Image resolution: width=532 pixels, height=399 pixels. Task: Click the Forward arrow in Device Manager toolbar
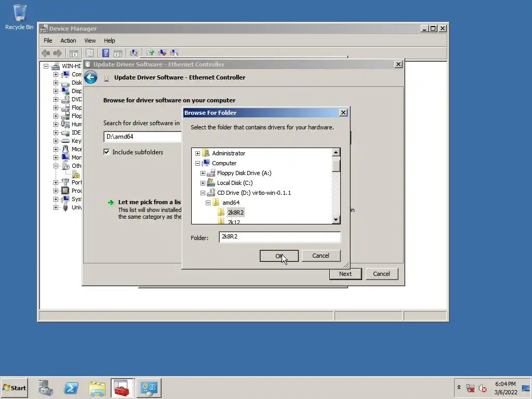pos(58,53)
